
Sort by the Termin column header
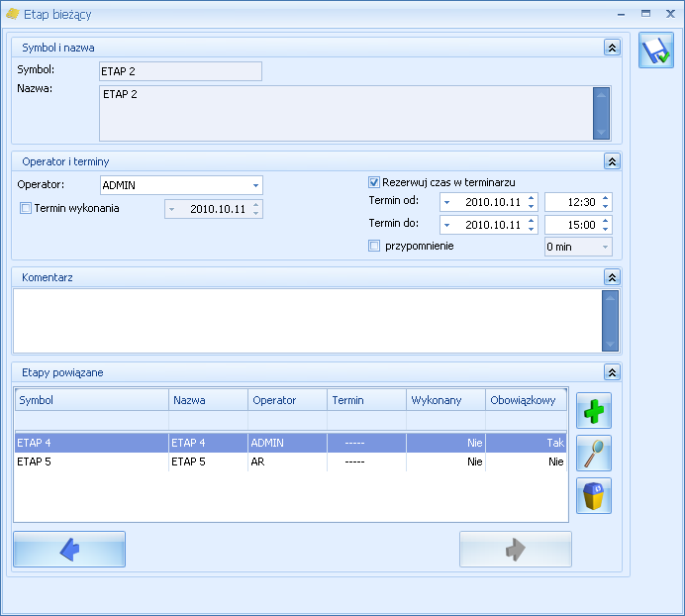point(366,400)
